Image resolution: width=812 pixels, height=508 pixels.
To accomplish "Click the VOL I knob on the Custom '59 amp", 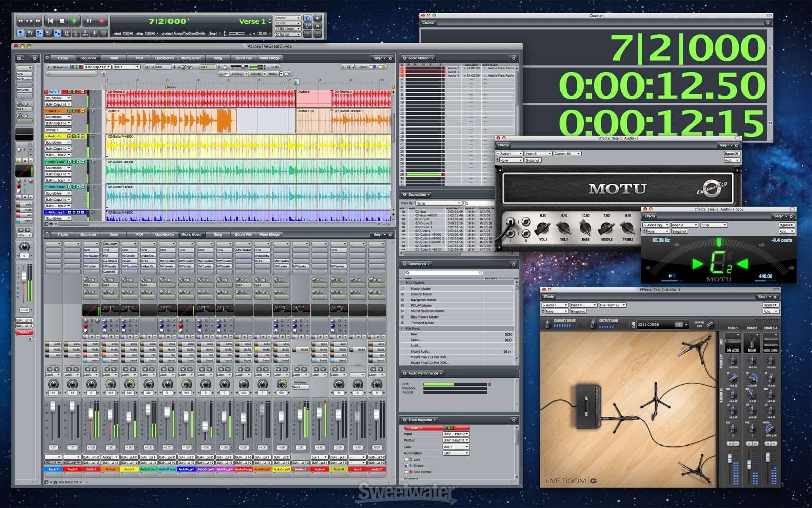I will pos(543,227).
